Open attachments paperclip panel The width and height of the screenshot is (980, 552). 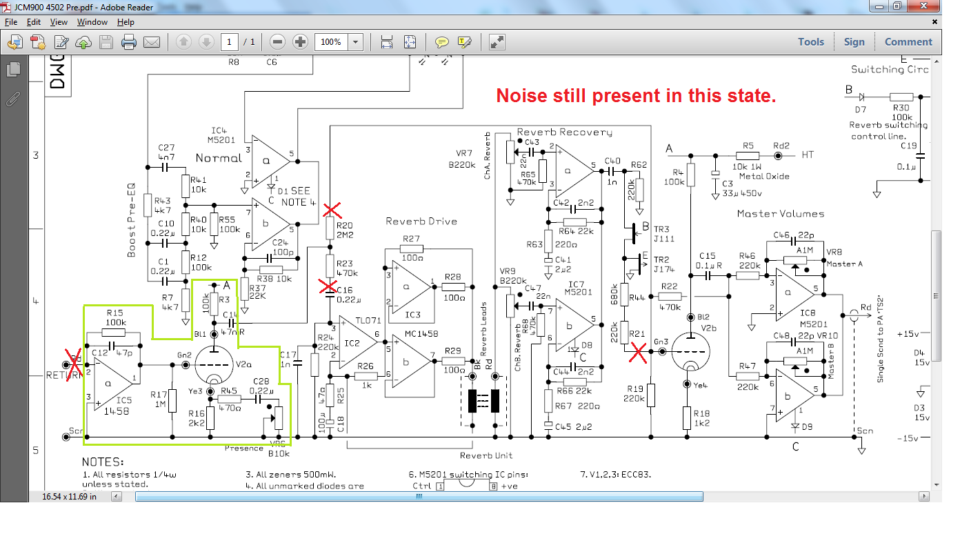point(12,99)
